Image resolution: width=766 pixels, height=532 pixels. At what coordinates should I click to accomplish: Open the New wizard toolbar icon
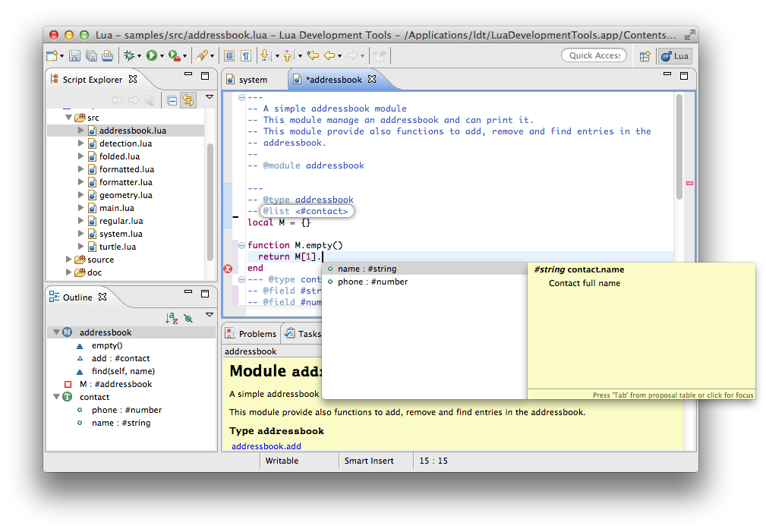52,56
